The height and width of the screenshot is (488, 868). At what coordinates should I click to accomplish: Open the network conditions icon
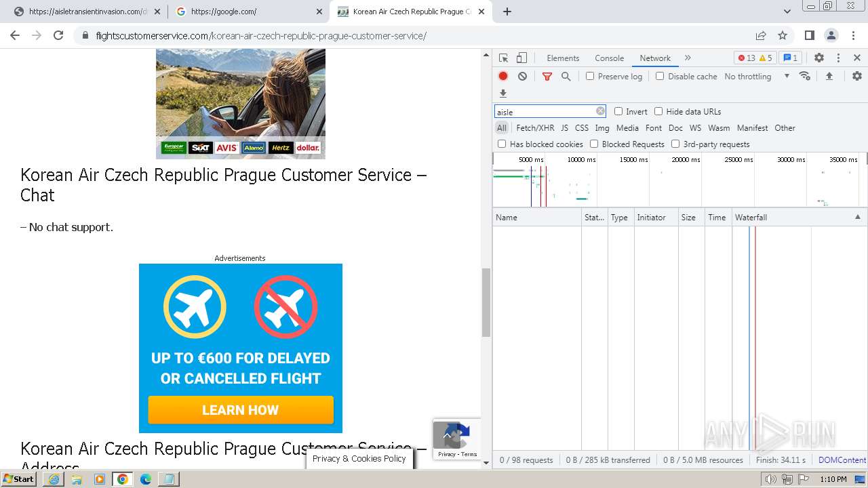tap(805, 76)
